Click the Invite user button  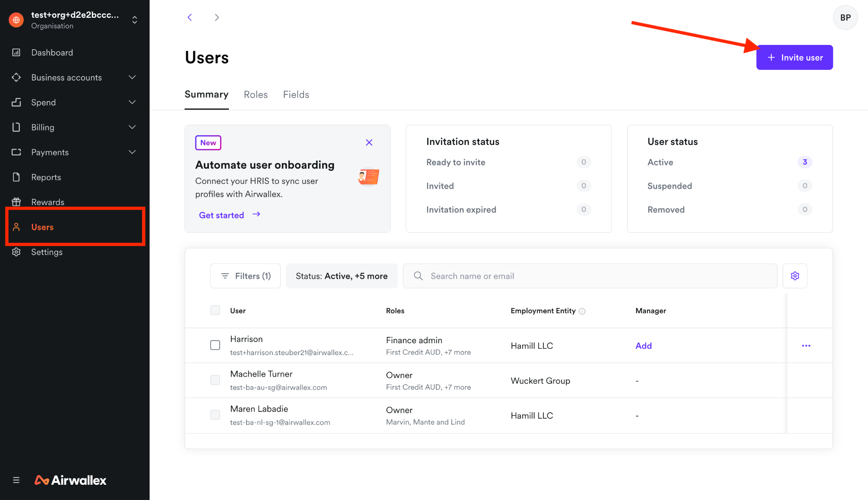[795, 57]
